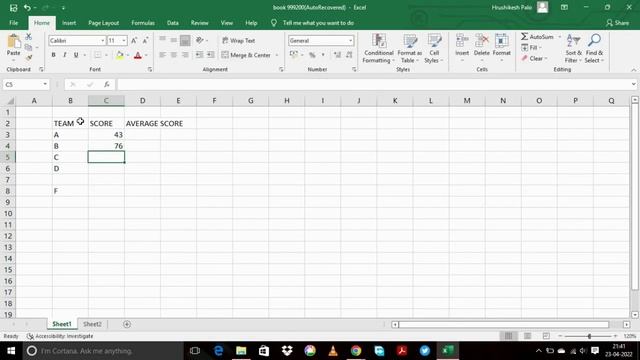This screenshot has width=640, height=360.
Task: Click the Cut scissors icon
Action: pos(28,37)
